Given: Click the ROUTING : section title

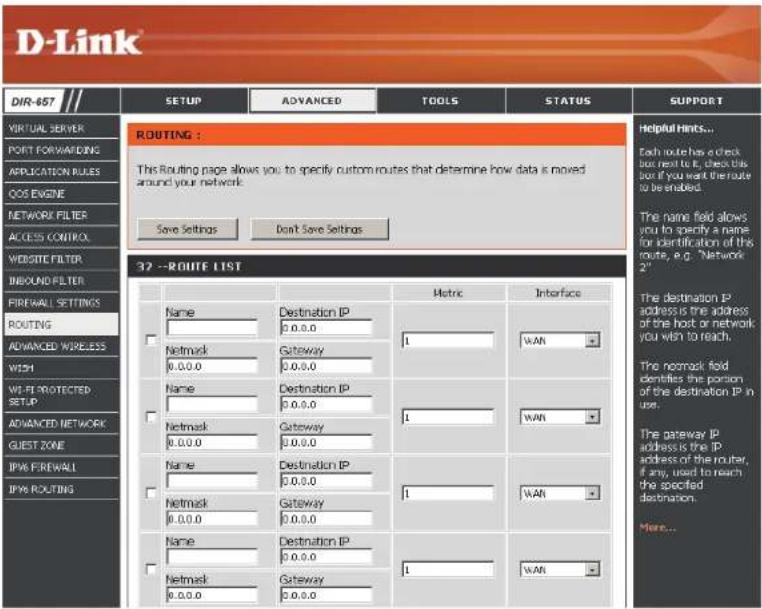Looking at the screenshot, I should click(168, 135).
